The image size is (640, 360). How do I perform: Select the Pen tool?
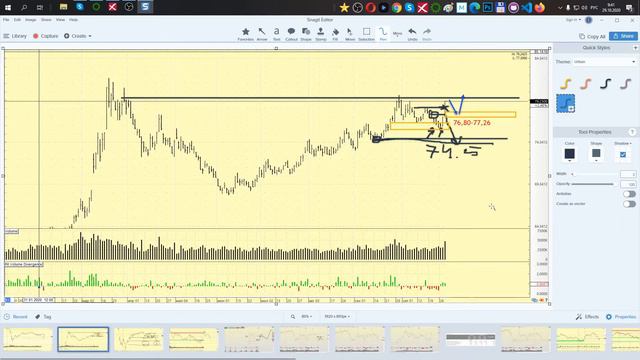[x=383, y=34]
